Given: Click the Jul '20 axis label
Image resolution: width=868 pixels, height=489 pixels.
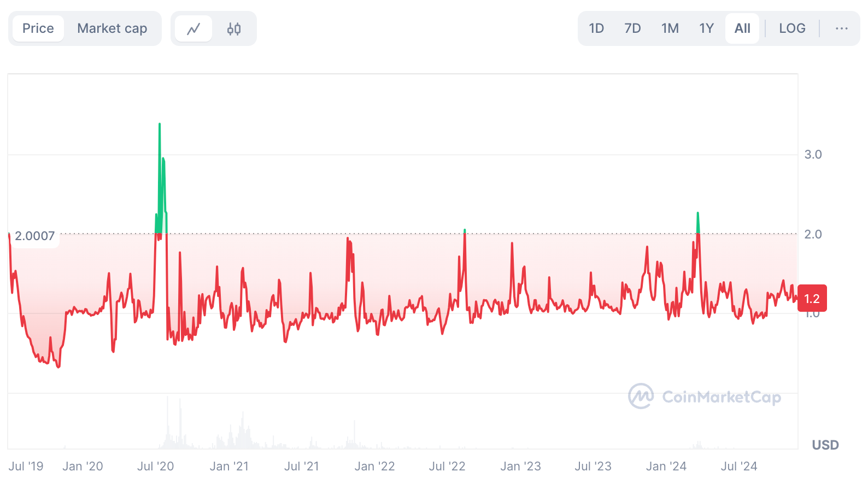Looking at the screenshot, I should click(x=155, y=467).
